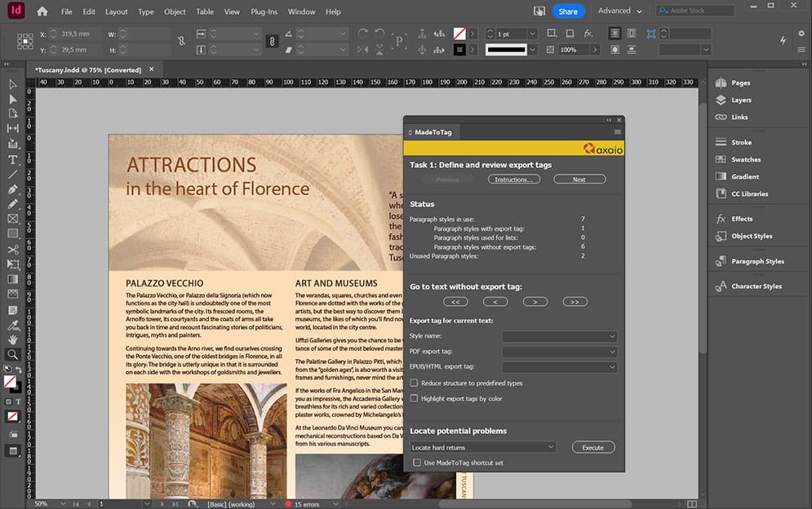Open the PDF export tag dropdown
This screenshot has height=509, width=812.
click(x=559, y=352)
